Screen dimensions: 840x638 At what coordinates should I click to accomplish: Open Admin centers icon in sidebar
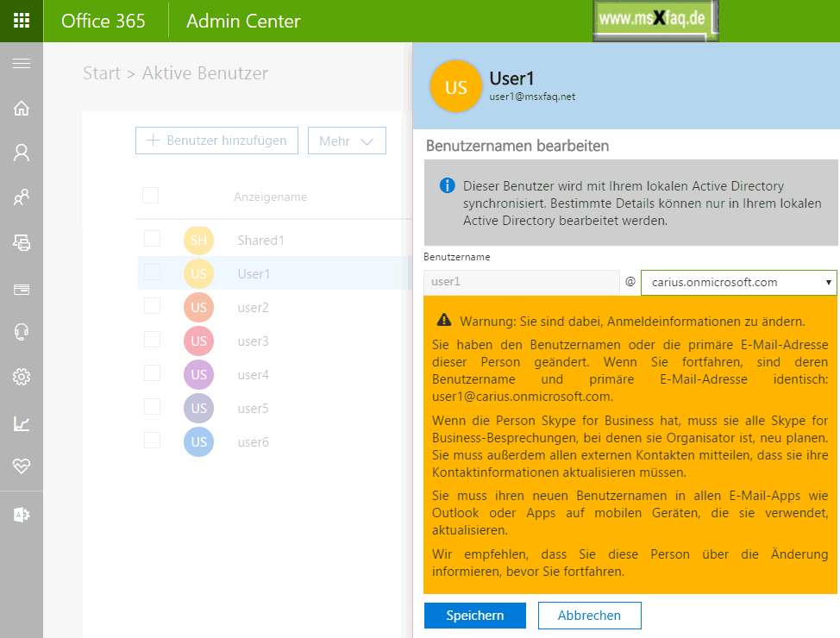[x=22, y=516]
